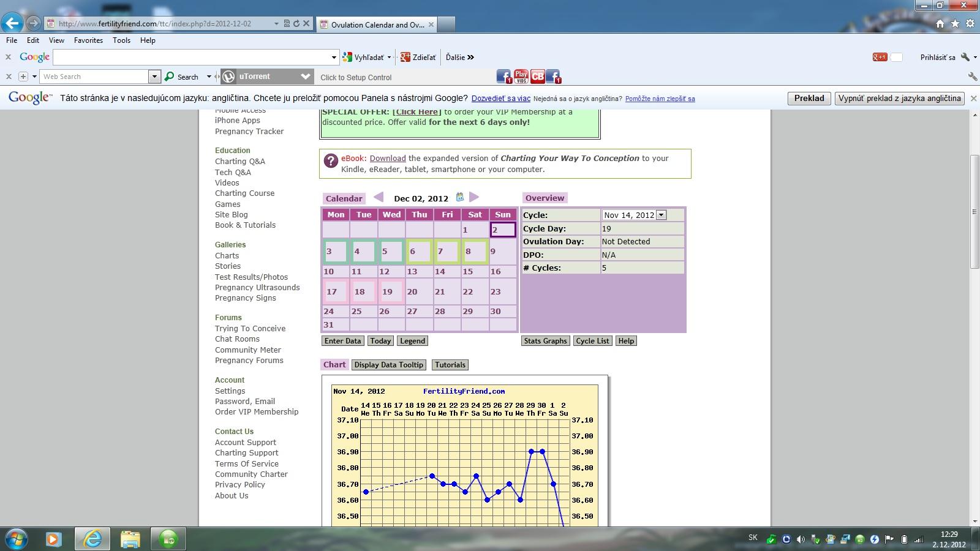Open the calendar date picker icon

459,197
